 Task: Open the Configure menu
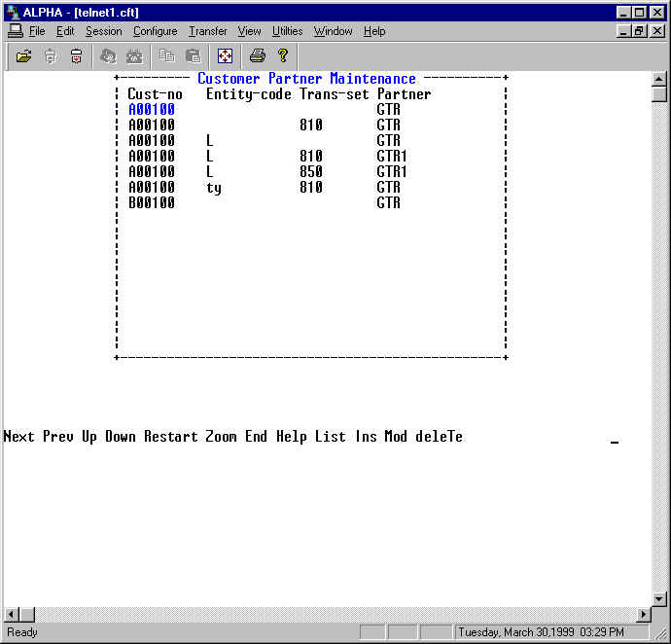coord(155,31)
